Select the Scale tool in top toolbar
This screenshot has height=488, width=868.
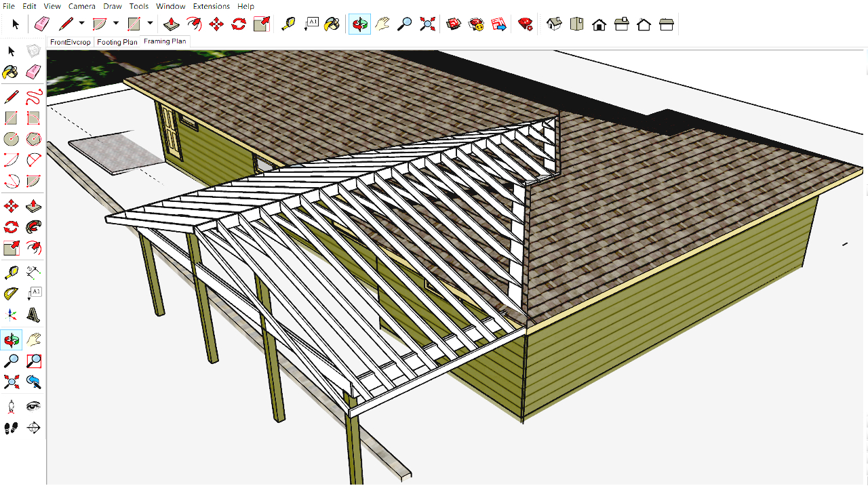[261, 24]
